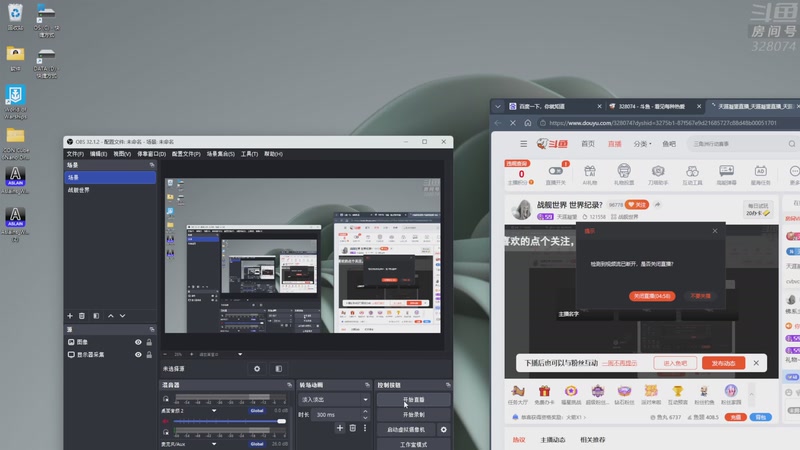The image size is (800, 450).
Task: Open the Recycle Bin on desktop
Action: click(15, 16)
